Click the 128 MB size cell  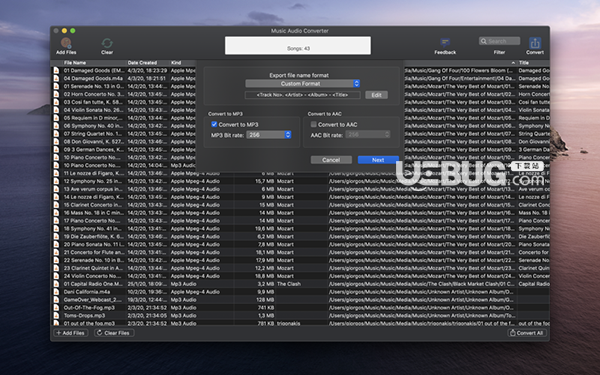click(265, 300)
